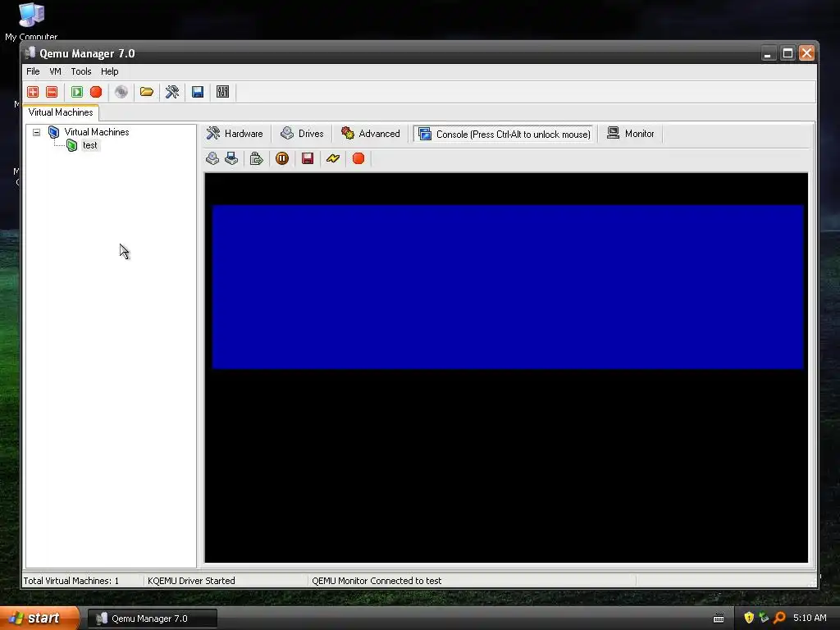Click the yellow lightning-bolt console toolbar icon
Screen dimensions: 840x630
[x=333, y=158]
